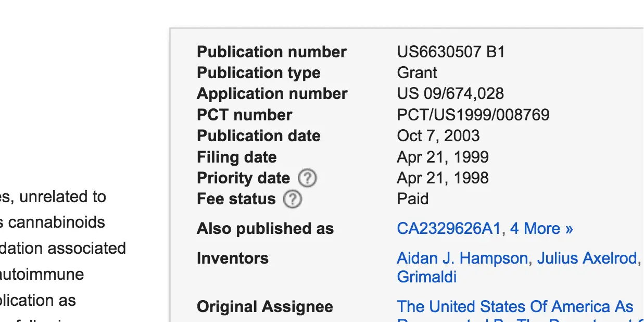Click the publication date Oct 7, 2003
The height and width of the screenshot is (322, 644).
438,136
